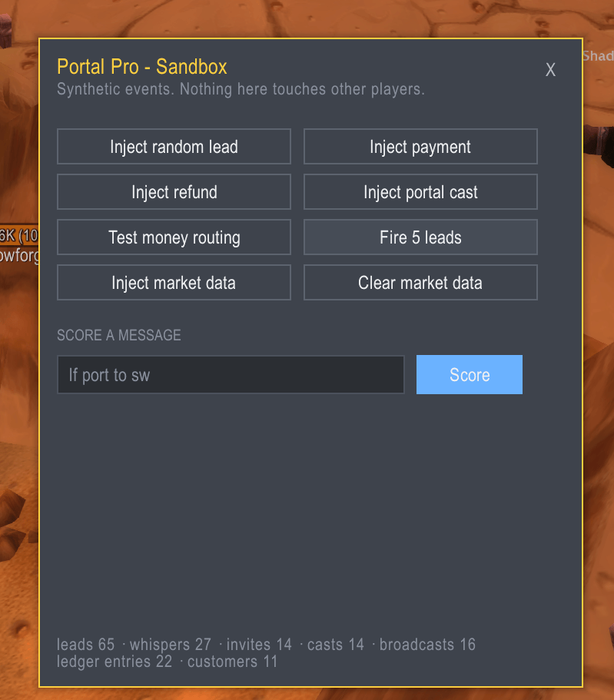Click the Inject random lead button

pyautogui.click(x=174, y=147)
